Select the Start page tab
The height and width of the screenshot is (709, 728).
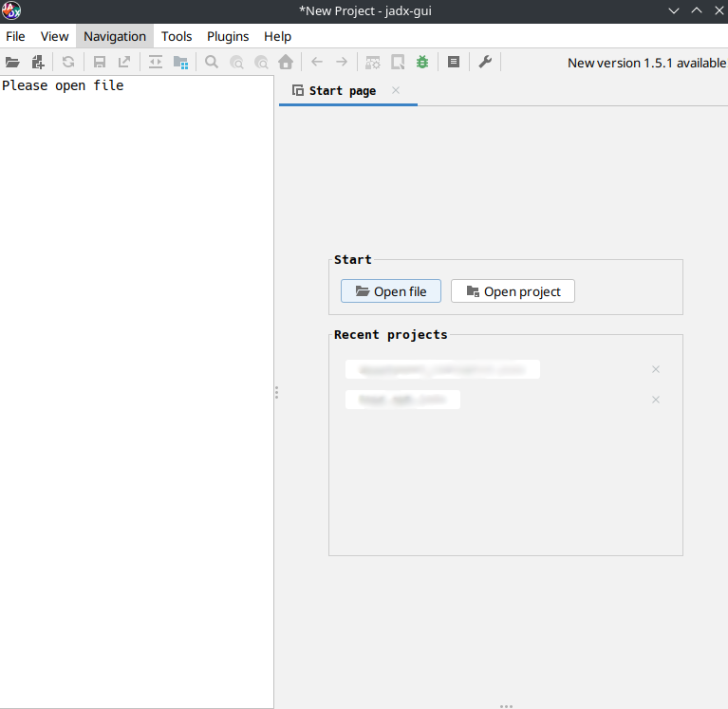click(342, 91)
